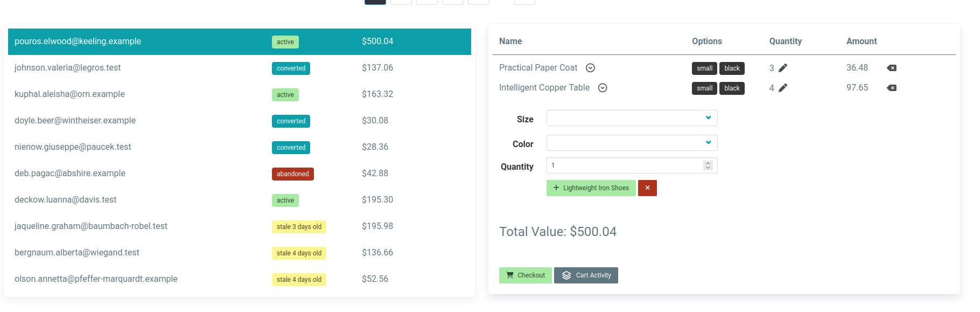Expand Practical Paper Coat details chevron
The height and width of the screenshot is (312, 980).
tap(590, 68)
